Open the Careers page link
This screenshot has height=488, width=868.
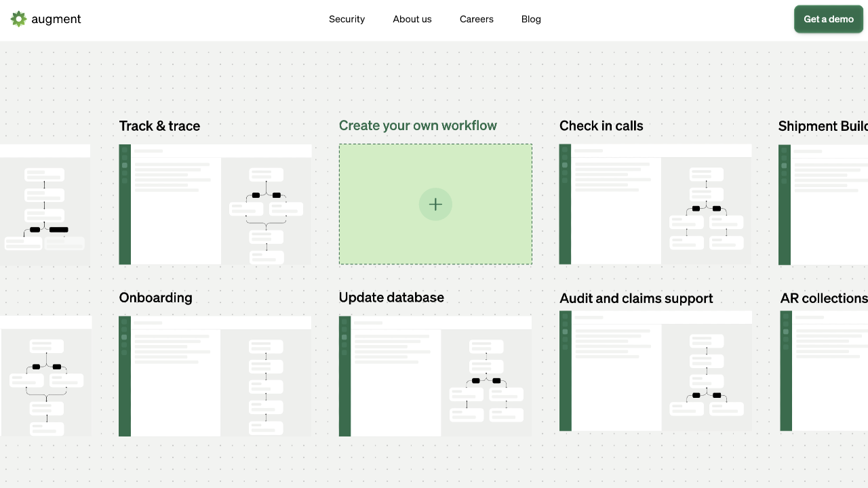(476, 19)
